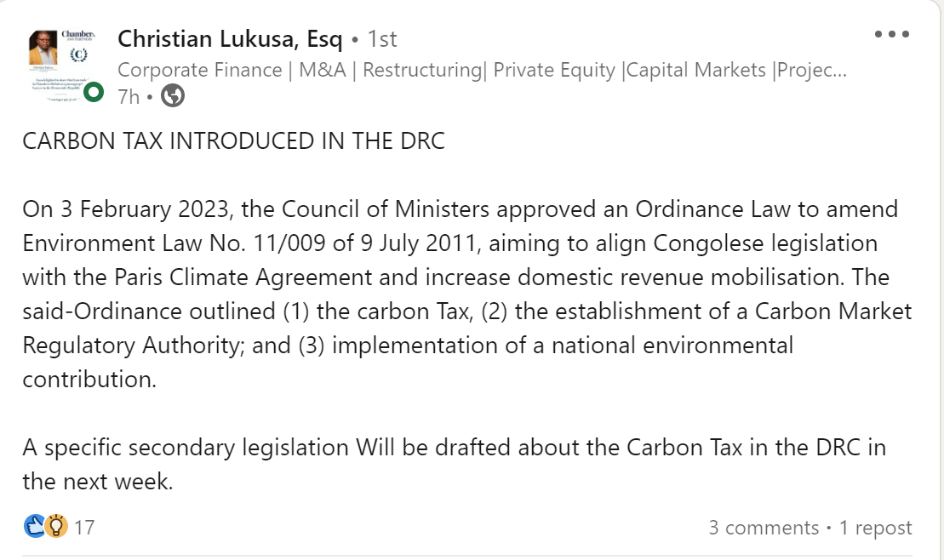Image resolution: width=944 pixels, height=560 pixels.
Task: Click the Paris Climate Agreement text
Action: 243,277
